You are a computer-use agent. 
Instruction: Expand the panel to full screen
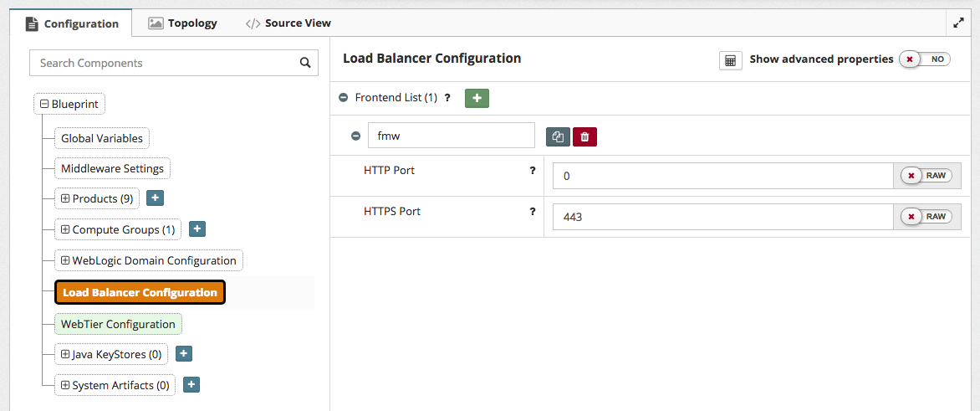pyautogui.click(x=959, y=23)
